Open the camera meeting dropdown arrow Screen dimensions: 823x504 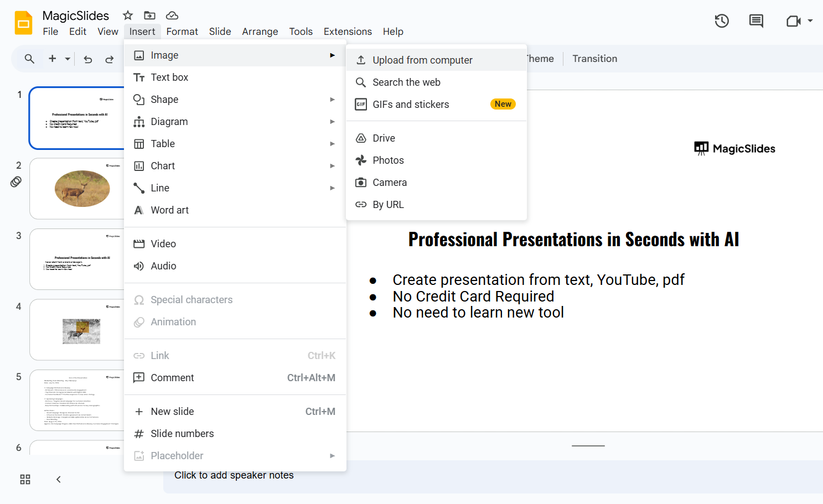coord(810,21)
